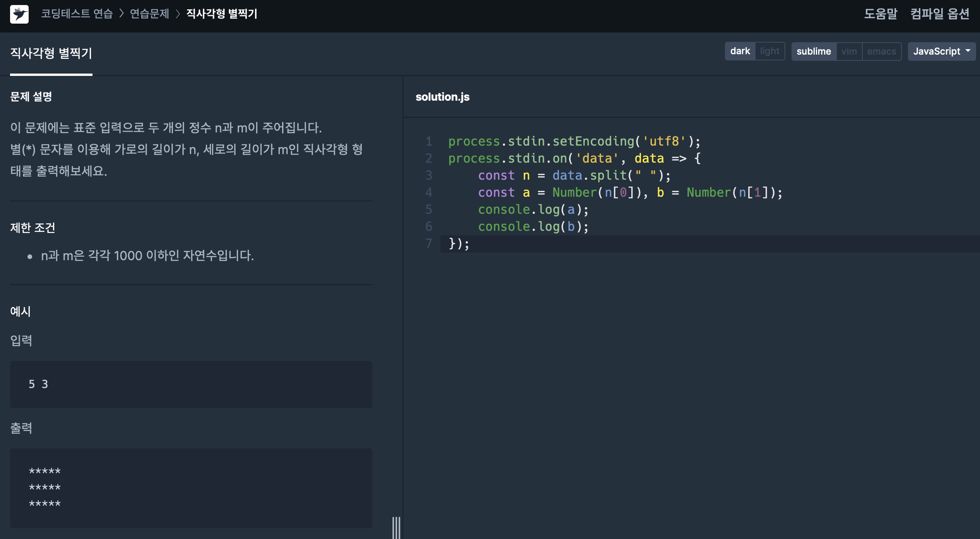
Task: Open the 도움말 help menu
Action: [881, 14]
